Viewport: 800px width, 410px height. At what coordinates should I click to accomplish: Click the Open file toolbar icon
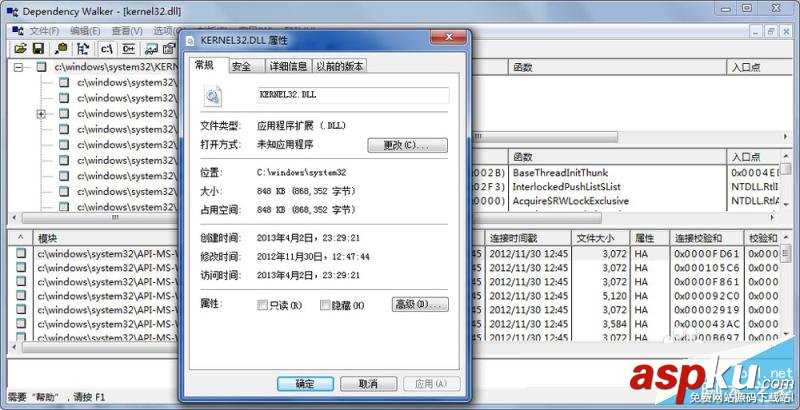(x=20, y=49)
